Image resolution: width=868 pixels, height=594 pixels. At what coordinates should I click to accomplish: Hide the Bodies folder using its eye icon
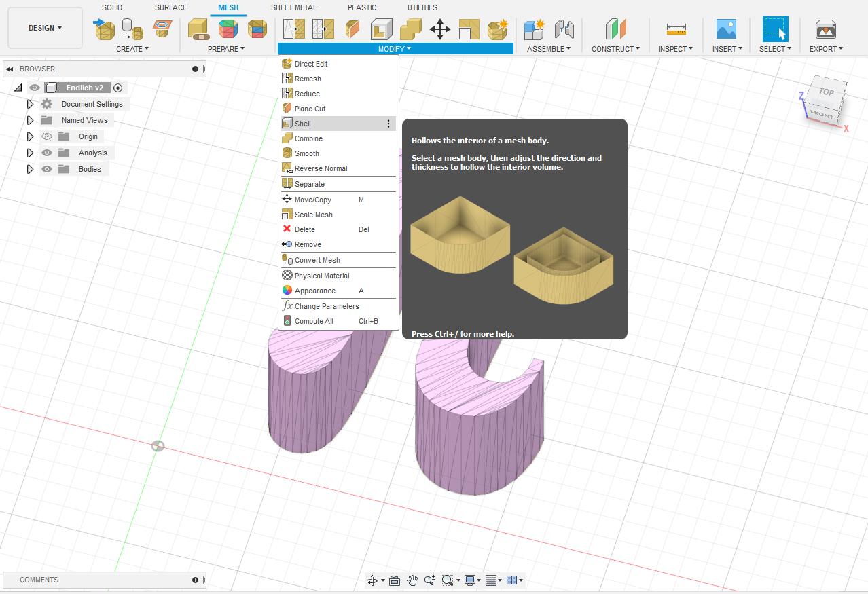point(46,169)
